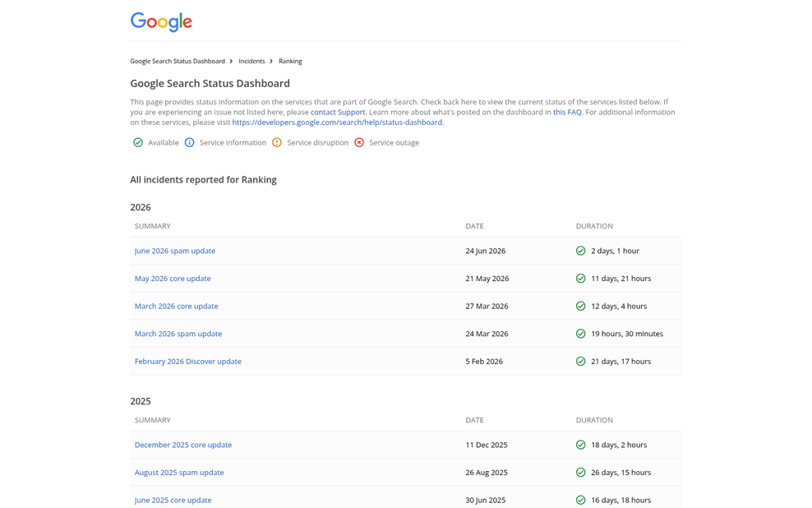Click All incidents reported for Ranking heading
Image resolution: width=812 pixels, height=508 pixels.
203,180
